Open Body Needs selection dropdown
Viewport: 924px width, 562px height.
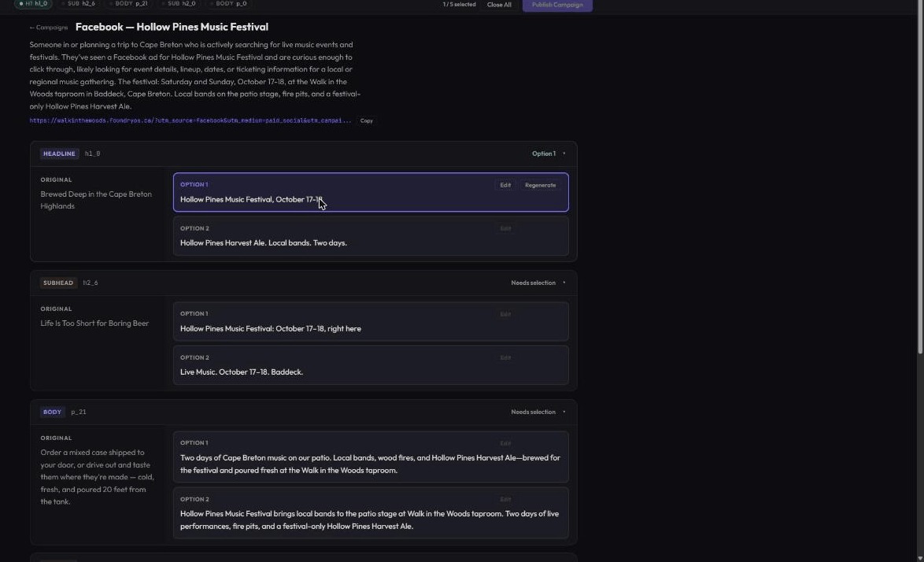point(538,412)
